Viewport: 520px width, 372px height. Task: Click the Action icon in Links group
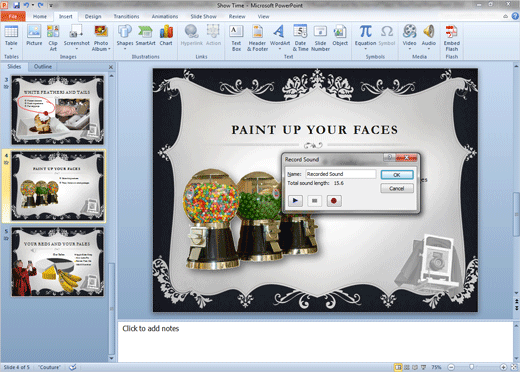213,35
